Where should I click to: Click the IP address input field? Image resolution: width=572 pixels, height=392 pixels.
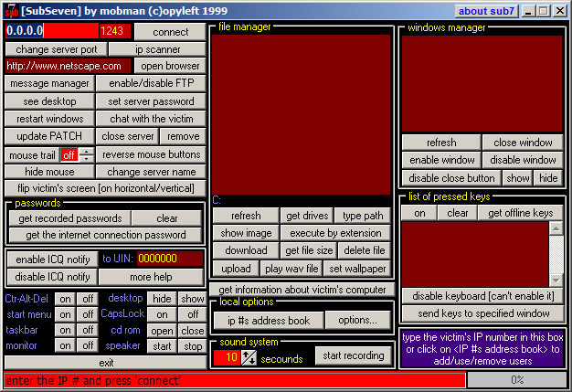click(x=51, y=31)
